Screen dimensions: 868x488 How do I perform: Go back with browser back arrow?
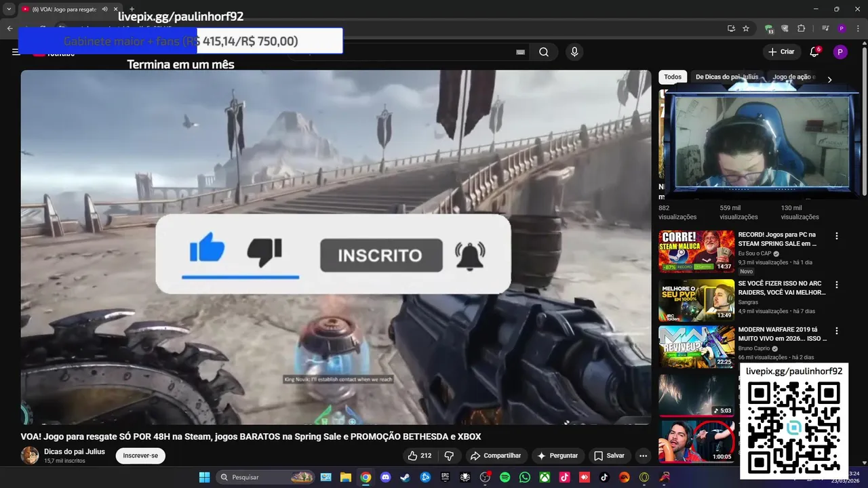[9, 28]
